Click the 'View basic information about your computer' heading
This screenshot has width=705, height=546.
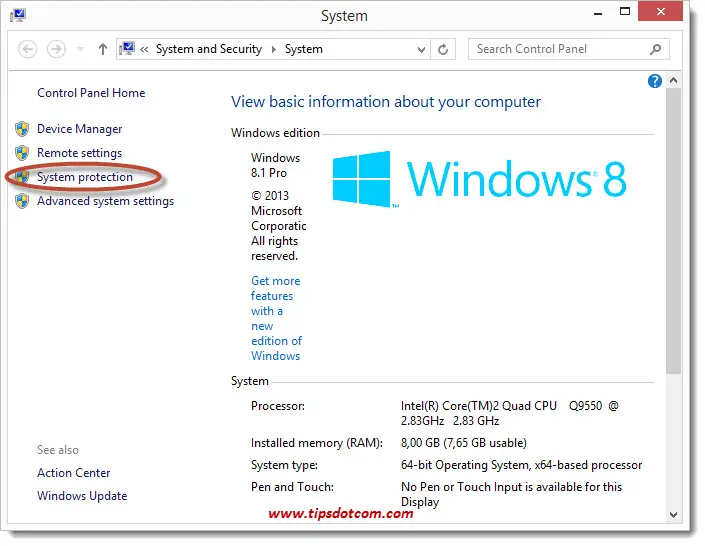[386, 102]
